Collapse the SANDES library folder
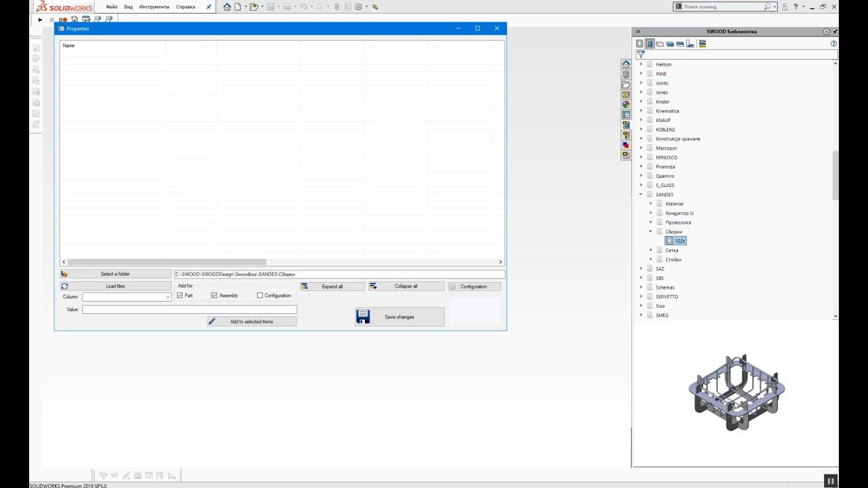Image resolution: width=868 pixels, height=488 pixels. click(642, 195)
